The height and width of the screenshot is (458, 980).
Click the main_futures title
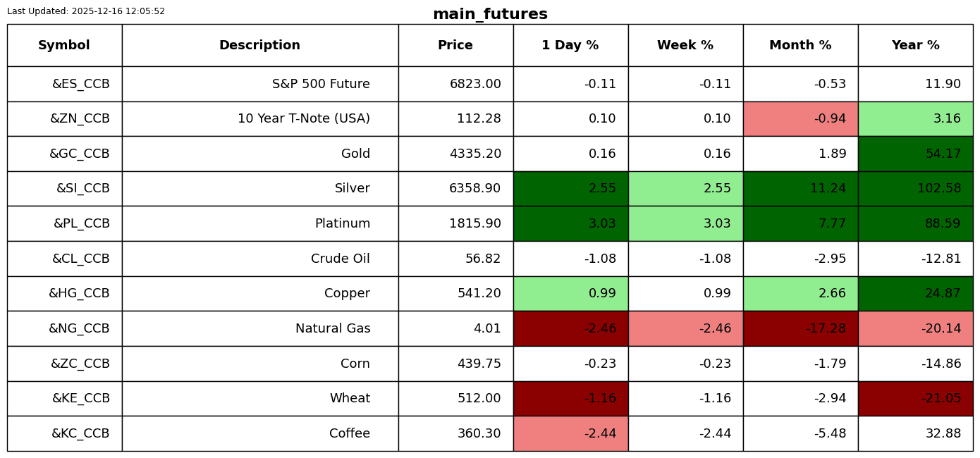490,14
